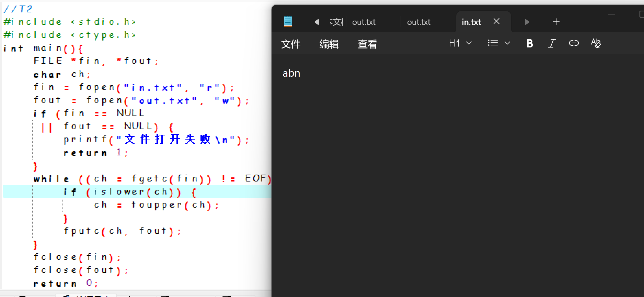Viewport: 644px width, 297px height.
Task: Open the 编辑 menu
Action: click(x=329, y=44)
